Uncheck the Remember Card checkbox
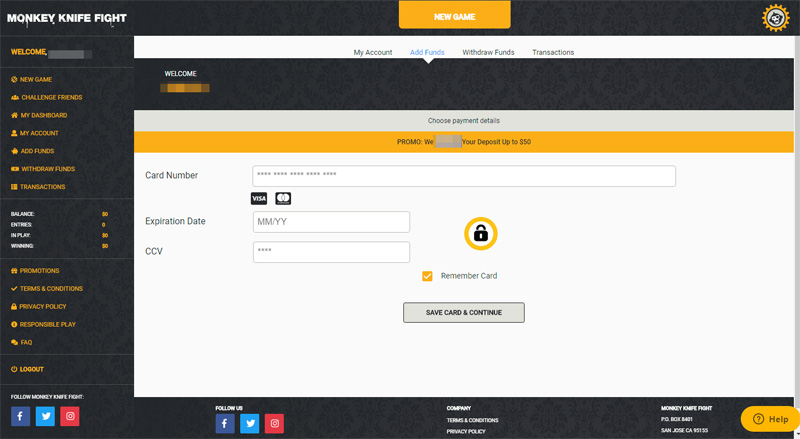Screen dimensions: 800x439 [x=427, y=276]
